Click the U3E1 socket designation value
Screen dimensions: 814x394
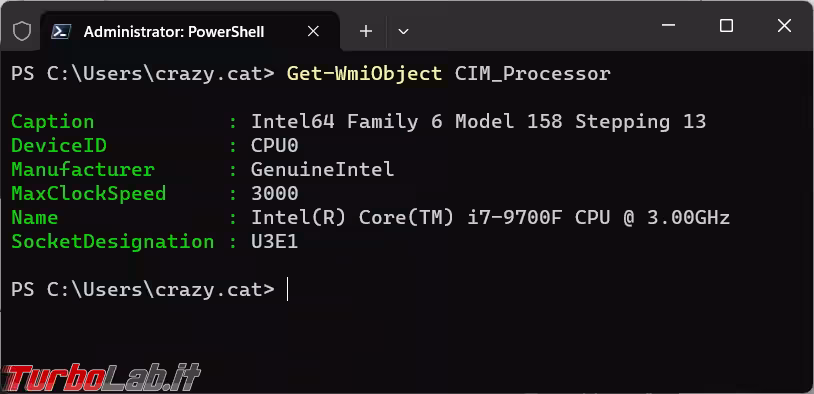275,241
